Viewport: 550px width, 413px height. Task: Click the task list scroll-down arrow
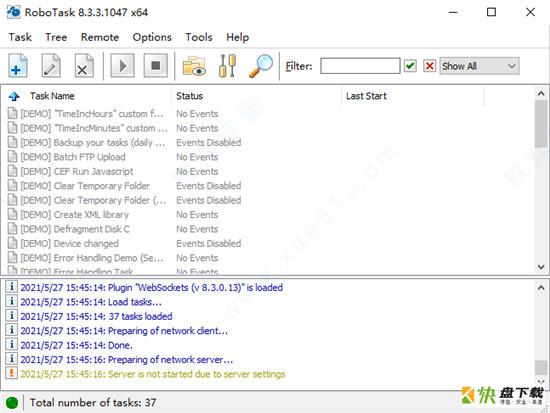(x=541, y=267)
